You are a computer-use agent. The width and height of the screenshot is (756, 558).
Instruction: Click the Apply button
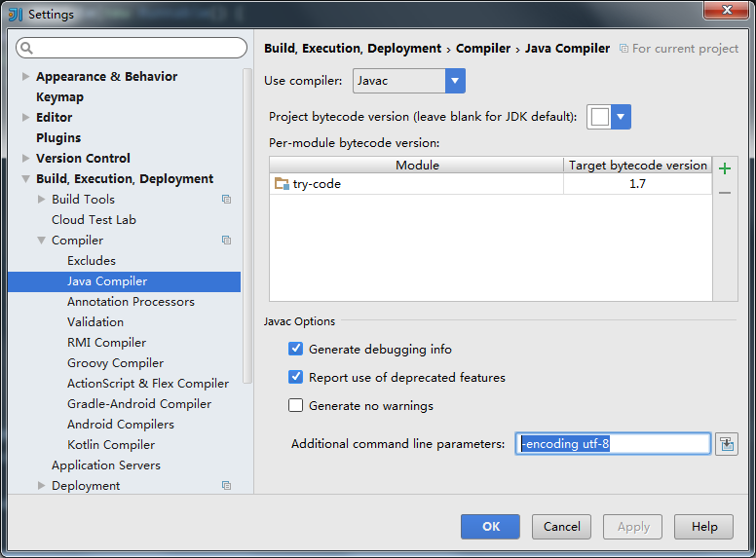click(632, 527)
